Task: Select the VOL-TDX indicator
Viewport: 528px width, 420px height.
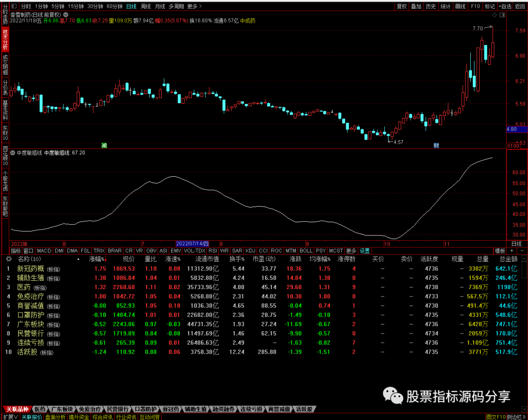Action: pos(195,251)
